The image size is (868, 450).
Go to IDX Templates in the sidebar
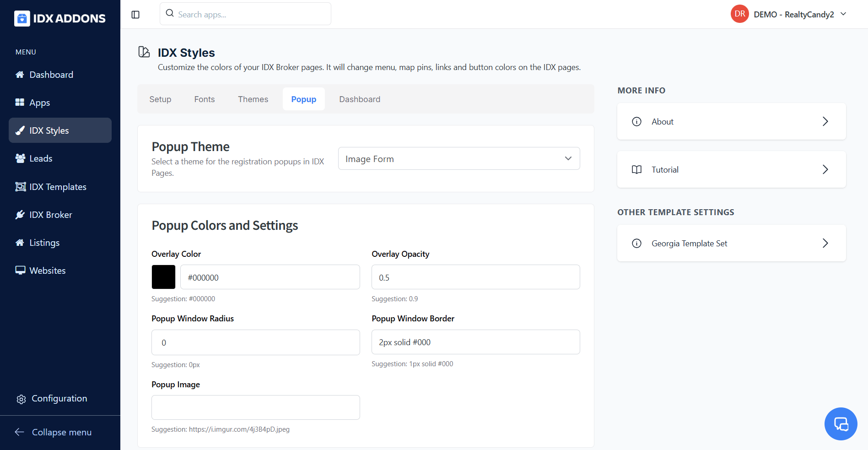pyautogui.click(x=58, y=187)
